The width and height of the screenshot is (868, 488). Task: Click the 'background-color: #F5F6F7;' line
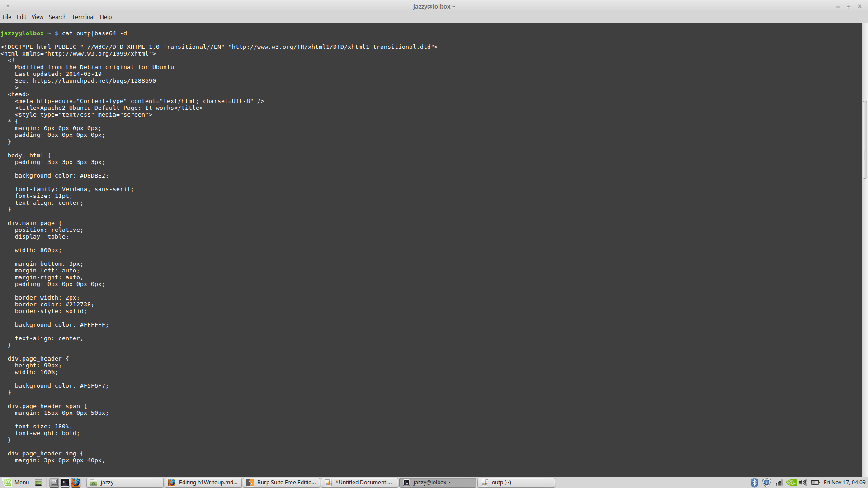tap(62, 386)
